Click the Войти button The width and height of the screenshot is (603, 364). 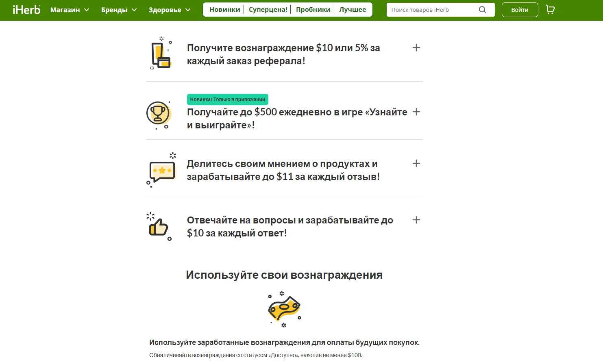(520, 10)
